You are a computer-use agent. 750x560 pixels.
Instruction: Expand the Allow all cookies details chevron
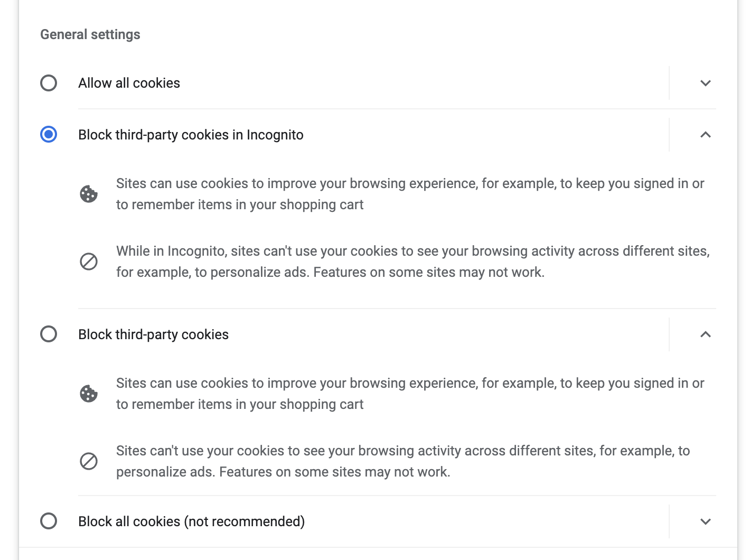(706, 83)
